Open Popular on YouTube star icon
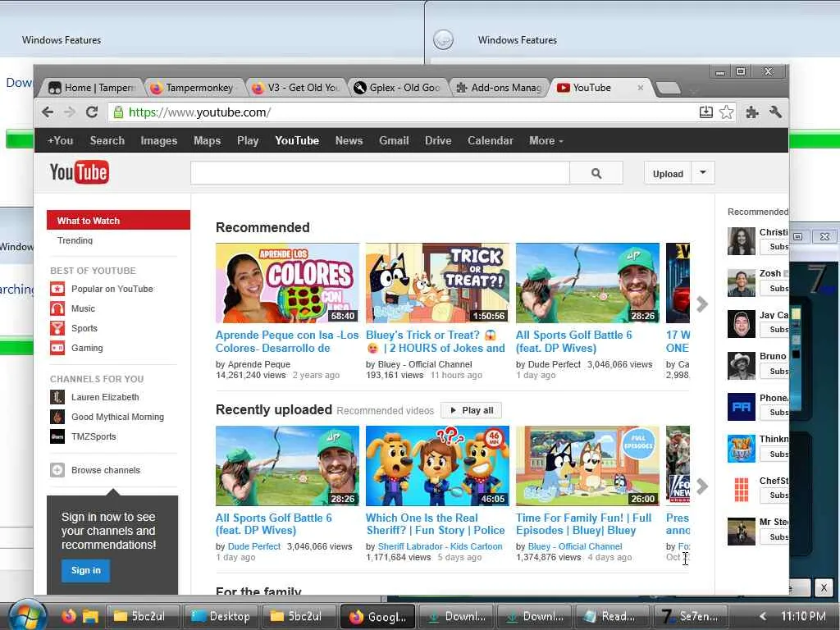 [57, 289]
